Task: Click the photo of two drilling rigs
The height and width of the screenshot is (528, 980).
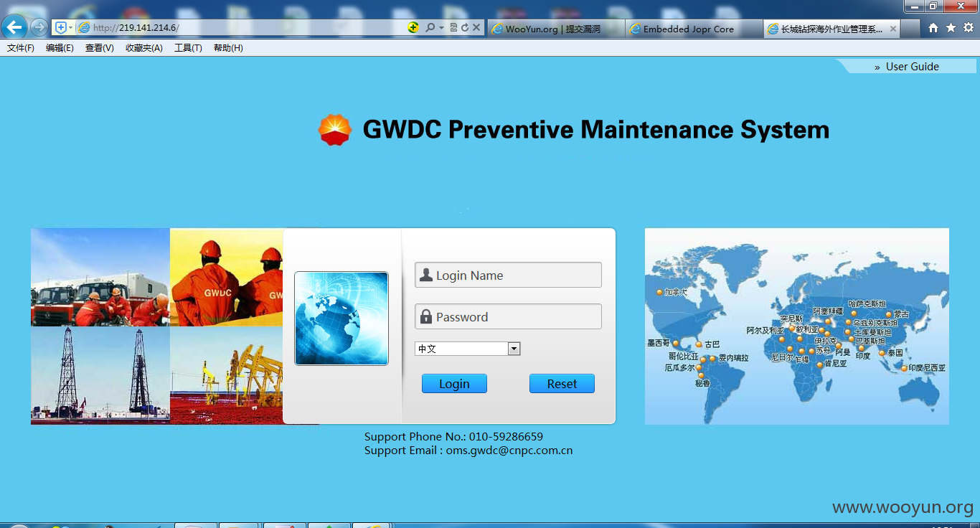Action: 100,375
